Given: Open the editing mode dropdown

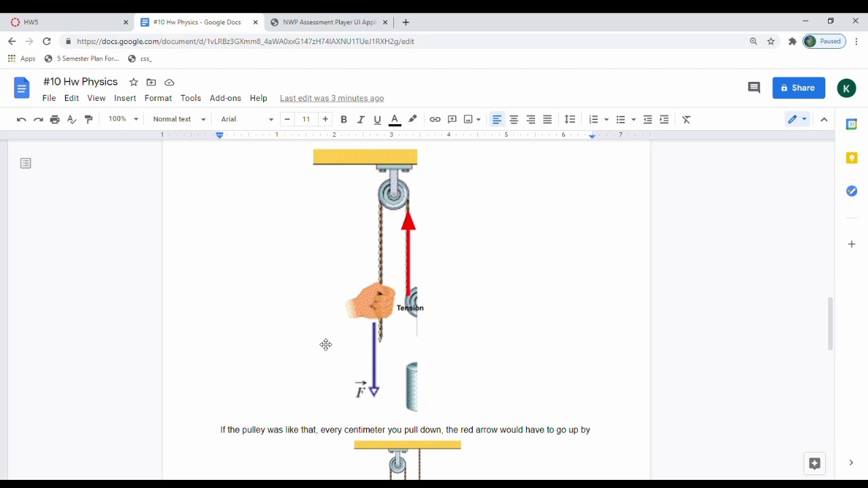Looking at the screenshot, I should pyautogui.click(x=797, y=119).
